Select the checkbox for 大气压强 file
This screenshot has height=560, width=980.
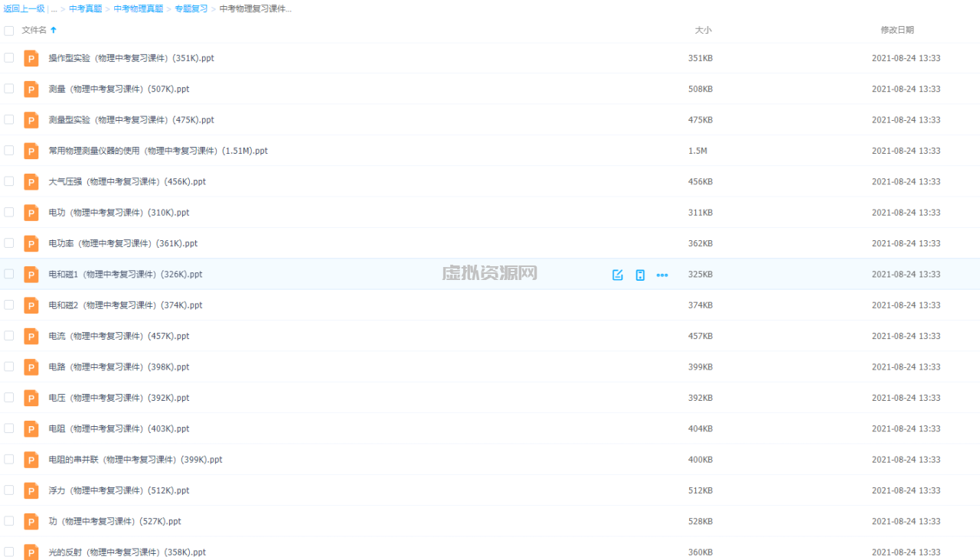coord(9,181)
